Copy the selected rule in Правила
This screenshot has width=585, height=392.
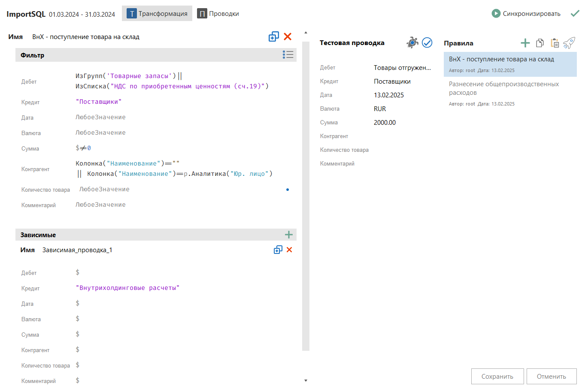(x=540, y=43)
